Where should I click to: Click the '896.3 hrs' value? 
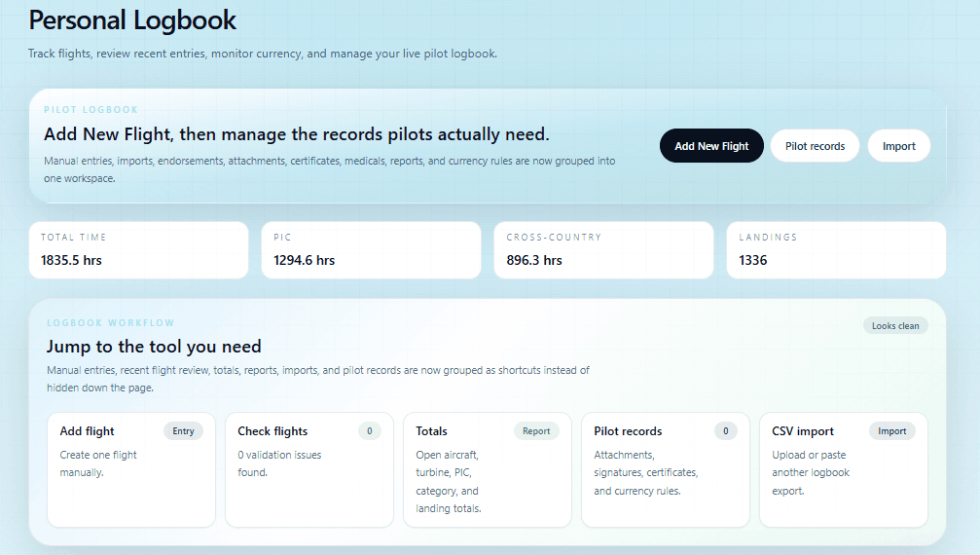[534, 261]
